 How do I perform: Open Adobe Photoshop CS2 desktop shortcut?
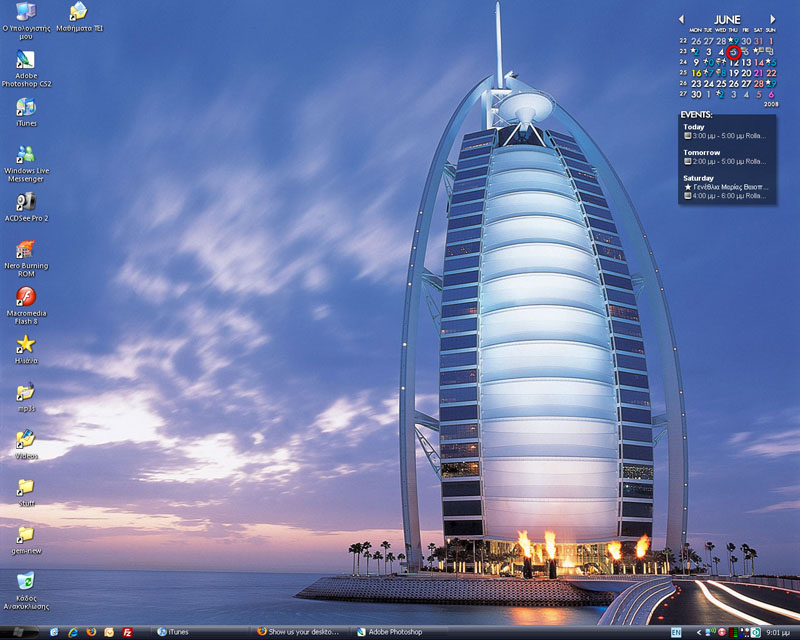point(26,60)
